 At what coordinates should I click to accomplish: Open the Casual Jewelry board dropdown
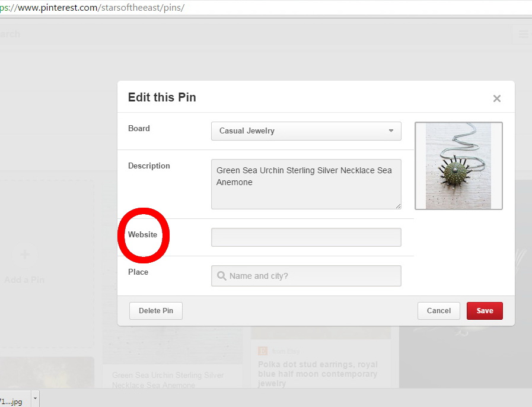pos(305,131)
